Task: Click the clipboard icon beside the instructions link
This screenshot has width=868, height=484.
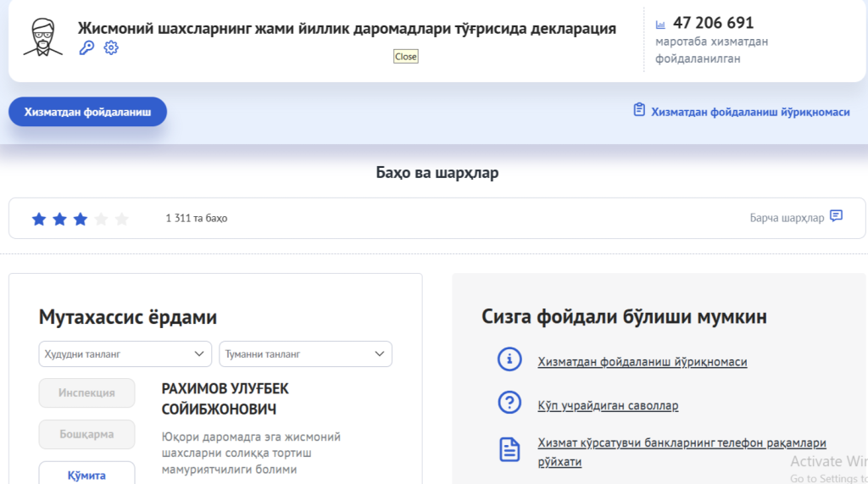Action: [639, 109]
